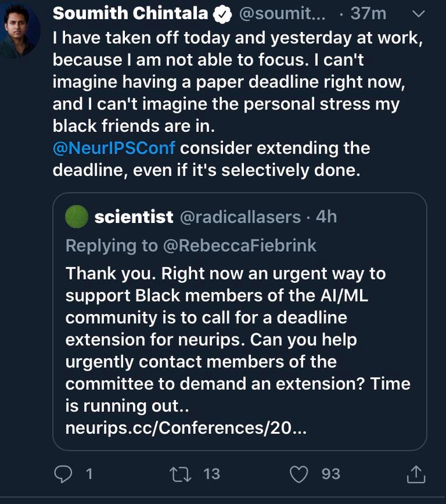This screenshot has width=446, height=504.
Task: Click the like count 93
Action: 331,473
